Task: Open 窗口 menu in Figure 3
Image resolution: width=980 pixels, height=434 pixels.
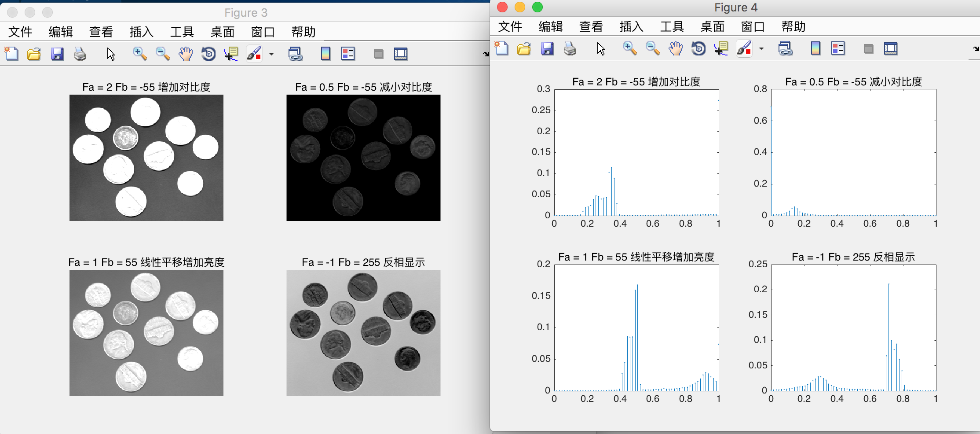Action: coord(263,32)
